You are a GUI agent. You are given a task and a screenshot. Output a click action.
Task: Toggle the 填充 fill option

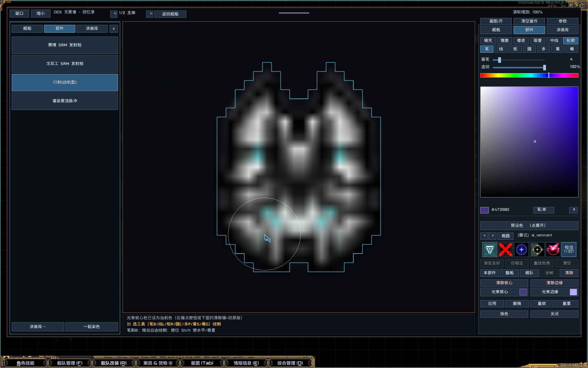tap(488, 40)
